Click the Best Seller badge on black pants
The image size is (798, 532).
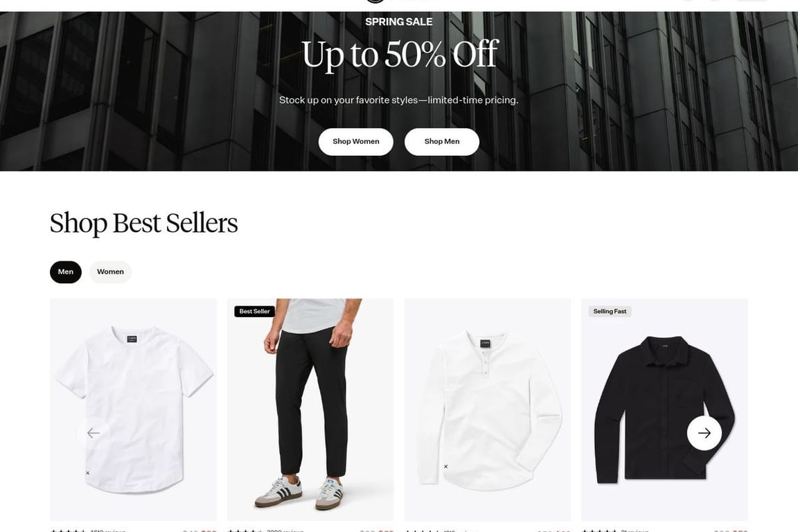tap(254, 311)
